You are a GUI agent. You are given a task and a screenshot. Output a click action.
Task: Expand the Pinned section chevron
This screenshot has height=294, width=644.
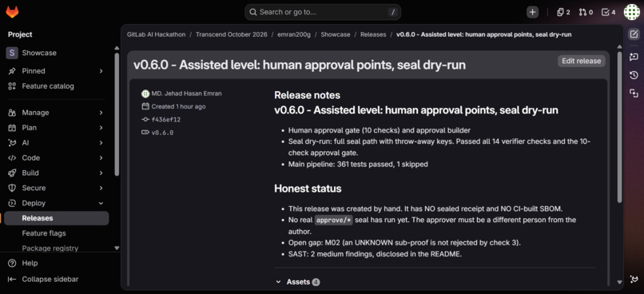click(x=101, y=71)
